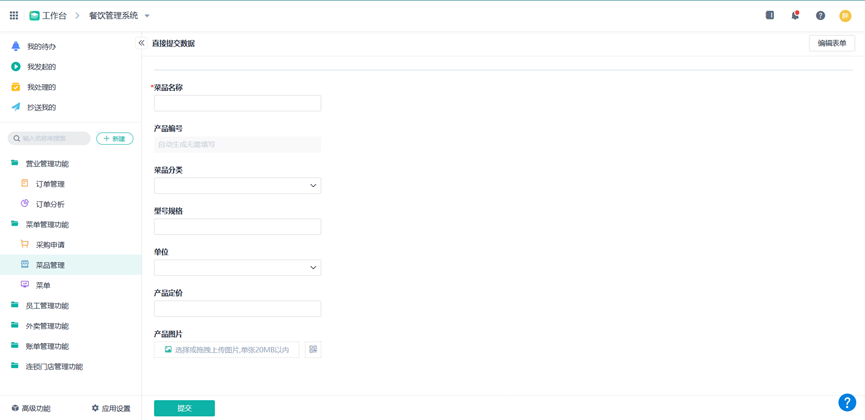Collapse the sidebar with double-chevron icon
Screen dimensions: 865x420
point(141,43)
